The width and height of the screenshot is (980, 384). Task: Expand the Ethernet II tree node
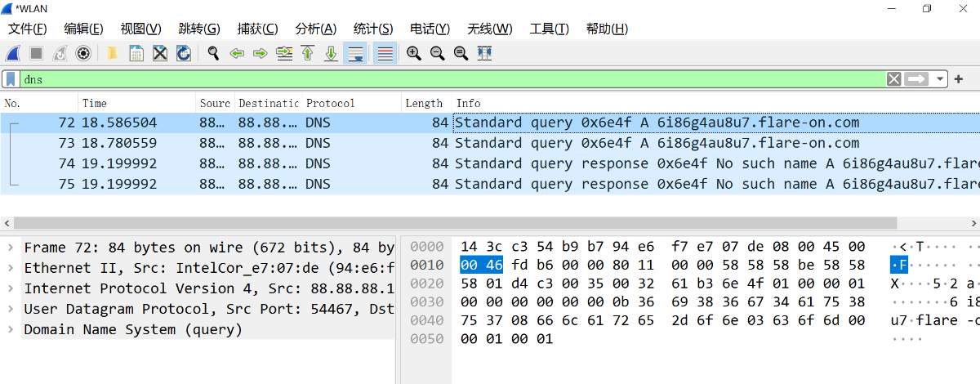tap(10, 268)
